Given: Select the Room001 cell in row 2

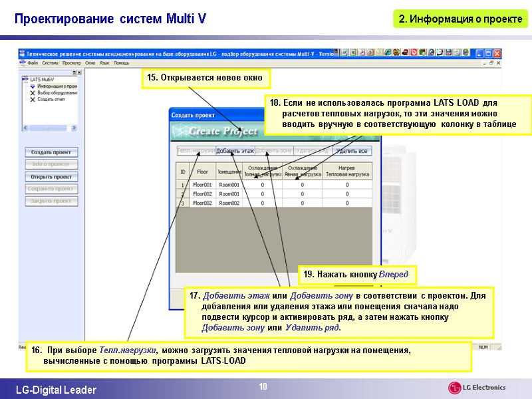Looking at the screenshot, I should (229, 194).
